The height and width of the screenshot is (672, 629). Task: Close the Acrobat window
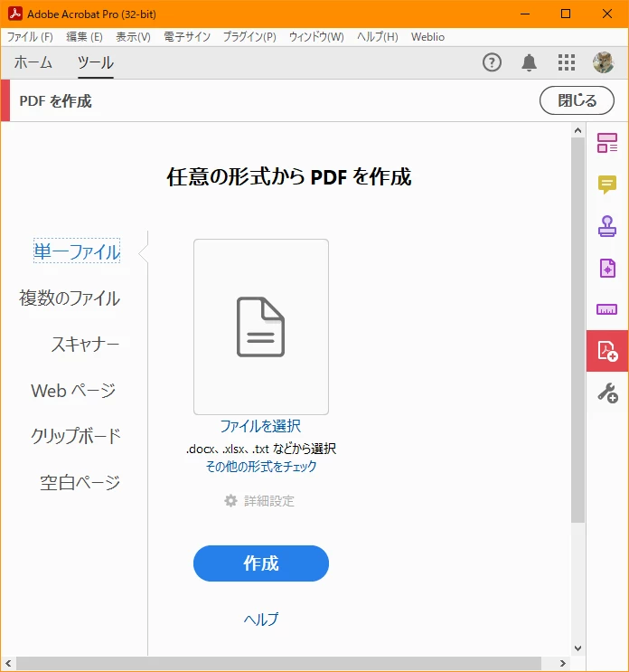607,14
